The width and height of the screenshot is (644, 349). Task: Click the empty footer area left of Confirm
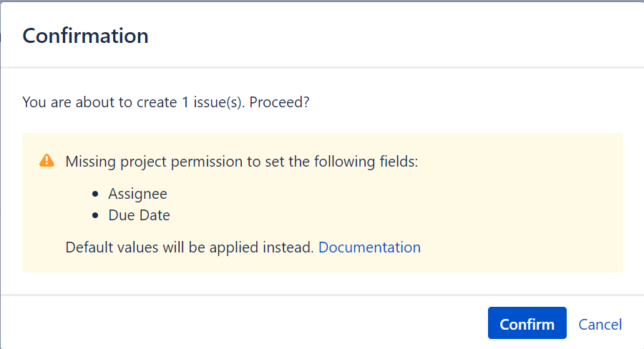click(250, 324)
